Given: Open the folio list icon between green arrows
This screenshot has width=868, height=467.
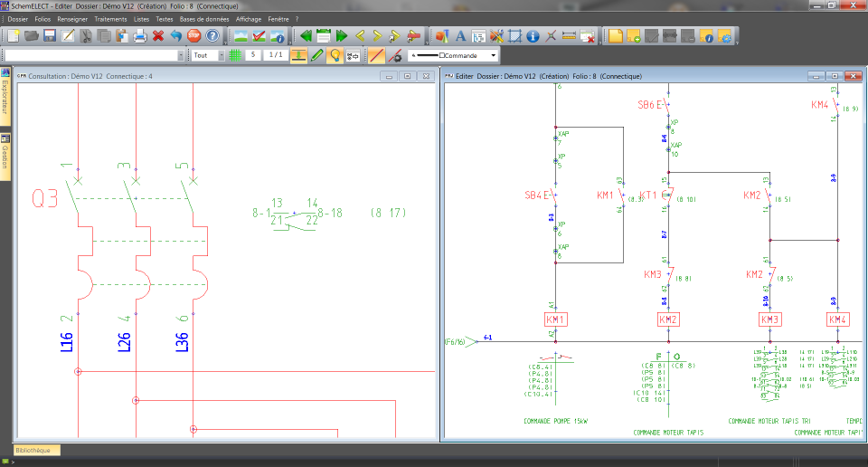Looking at the screenshot, I should [x=324, y=36].
